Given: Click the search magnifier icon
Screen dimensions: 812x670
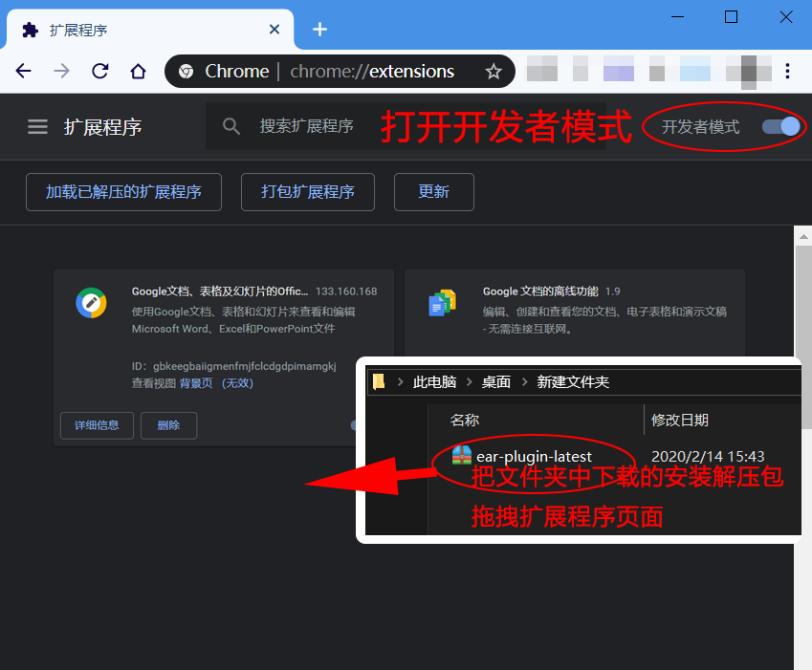Looking at the screenshot, I should point(230,126).
